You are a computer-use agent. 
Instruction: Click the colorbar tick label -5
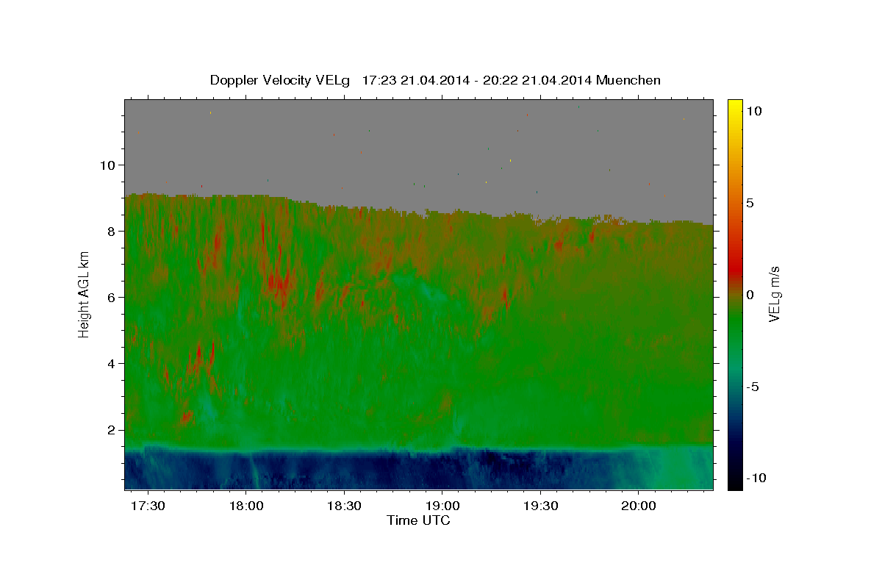(x=752, y=387)
